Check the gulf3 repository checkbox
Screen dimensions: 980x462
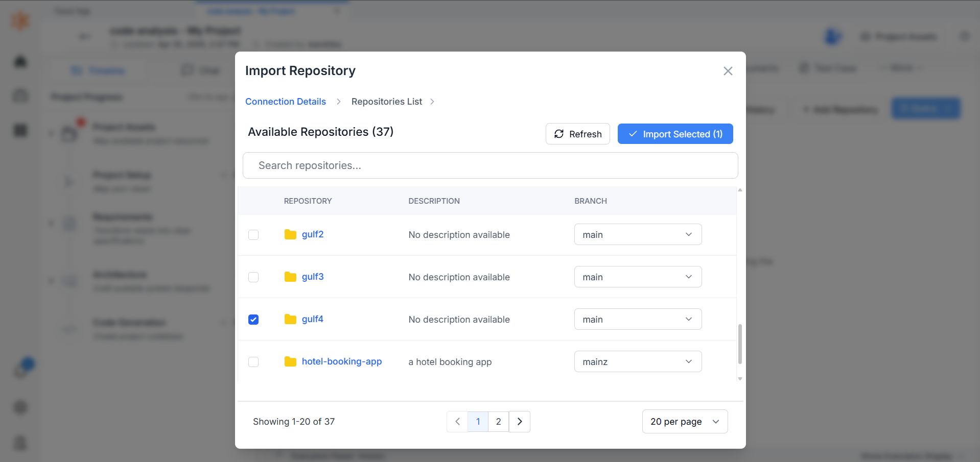[253, 277]
